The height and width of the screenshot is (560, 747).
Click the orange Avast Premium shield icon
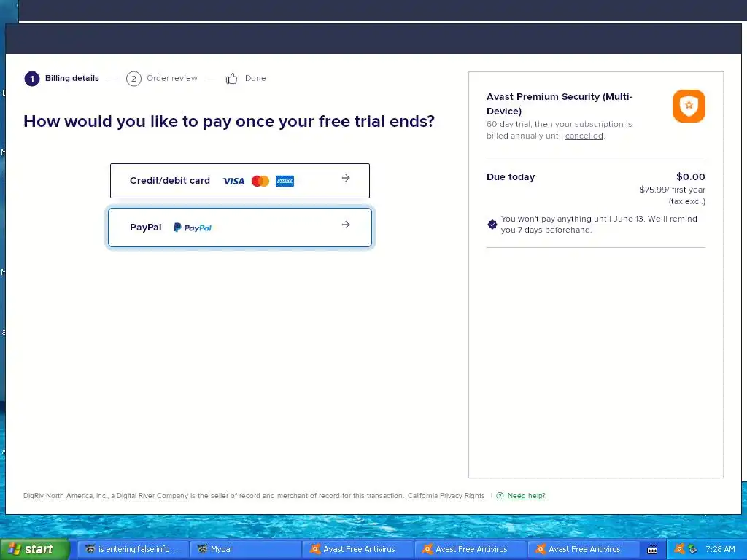689,106
